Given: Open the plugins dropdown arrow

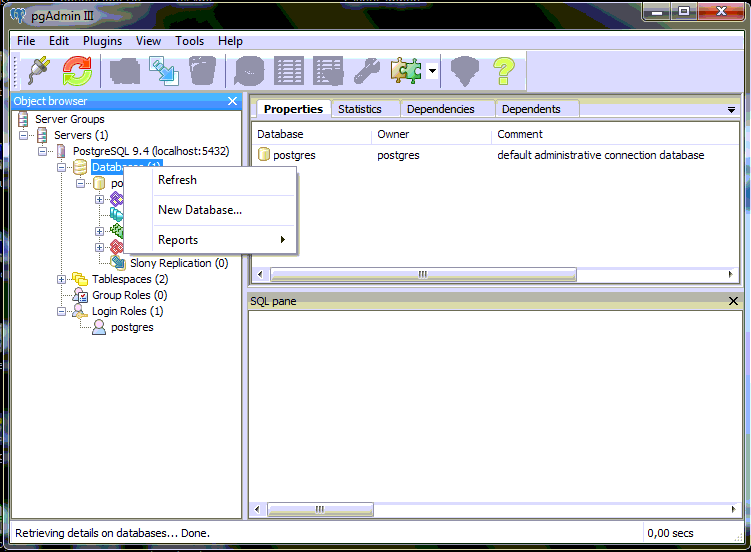Looking at the screenshot, I should (x=432, y=71).
